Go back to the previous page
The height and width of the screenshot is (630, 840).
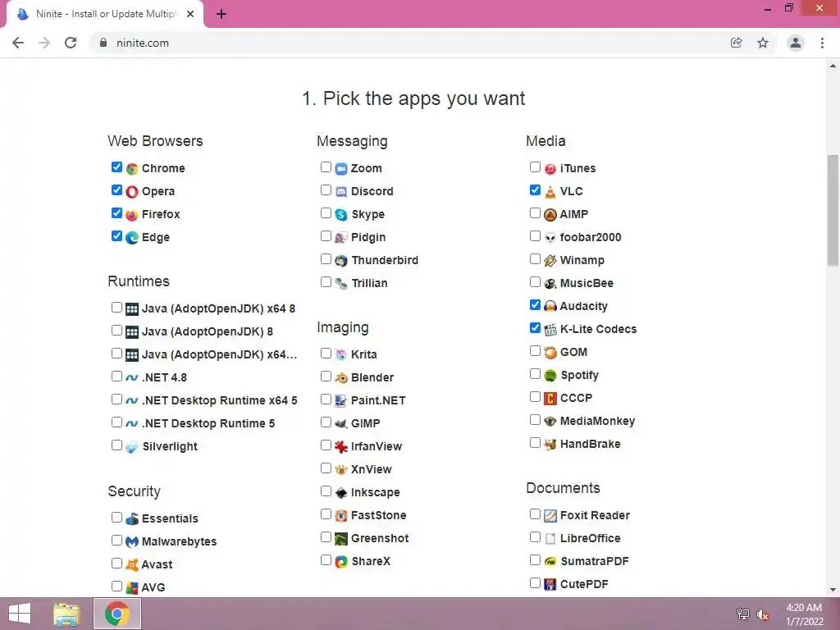click(x=18, y=43)
